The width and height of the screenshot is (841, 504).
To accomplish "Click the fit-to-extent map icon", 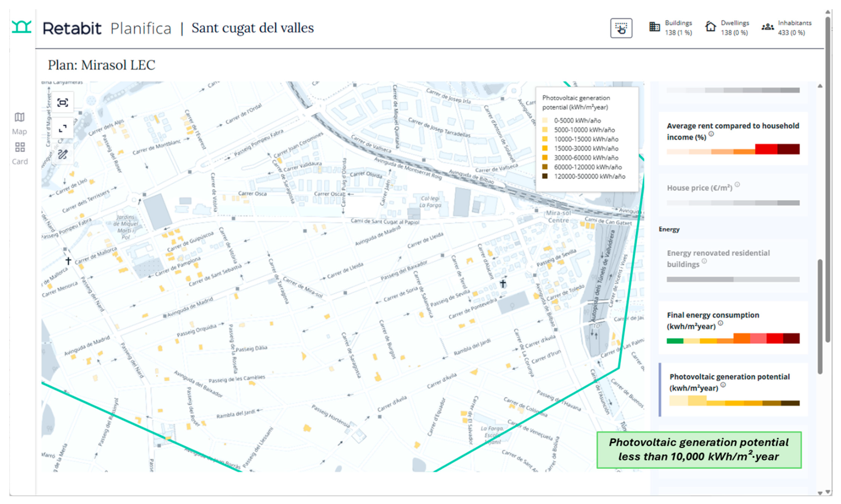I will tap(62, 103).
